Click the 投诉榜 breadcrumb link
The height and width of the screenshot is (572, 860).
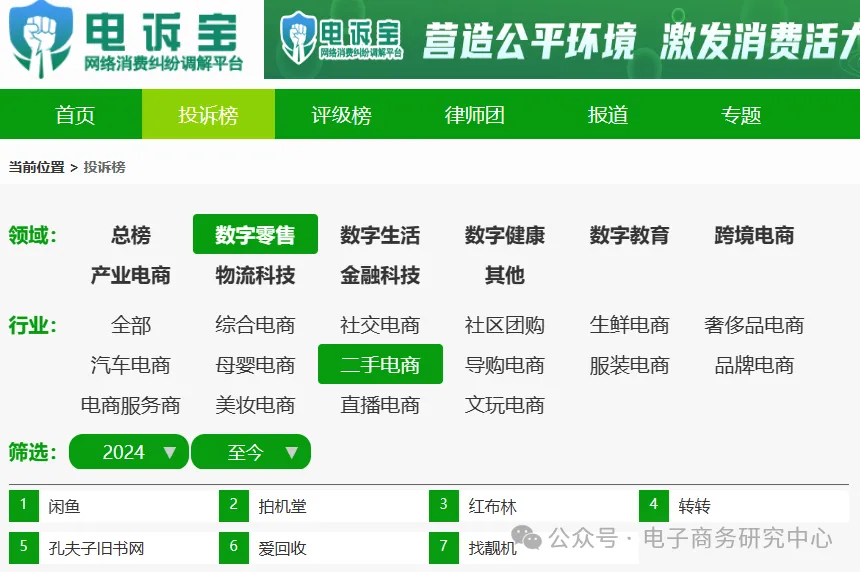[104, 167]
